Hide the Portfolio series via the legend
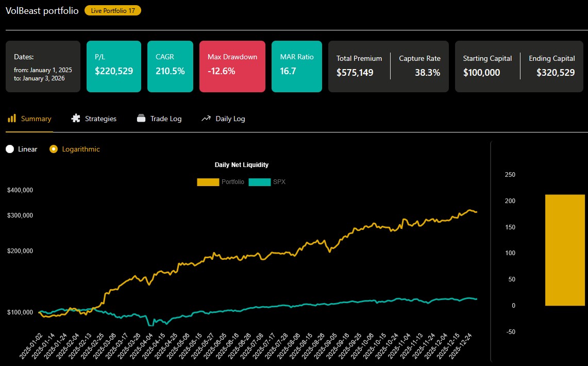588x366 pixels. [219, 182]
